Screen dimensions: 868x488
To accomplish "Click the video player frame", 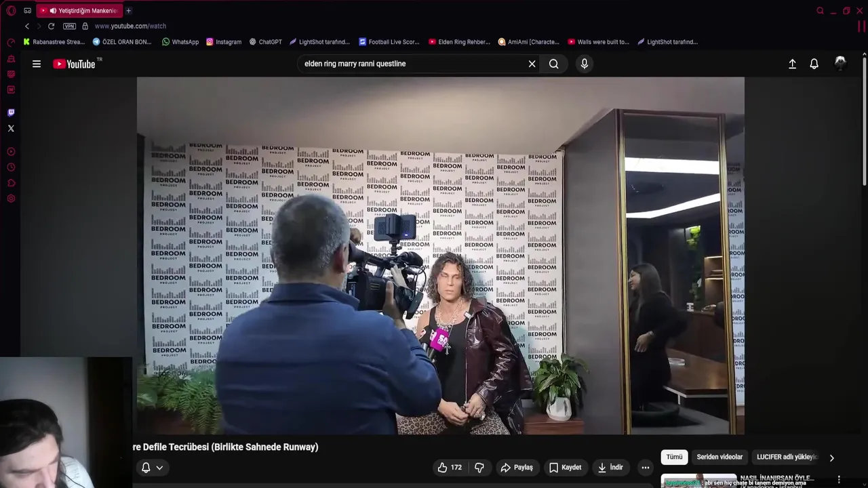I will click(441, 256).
